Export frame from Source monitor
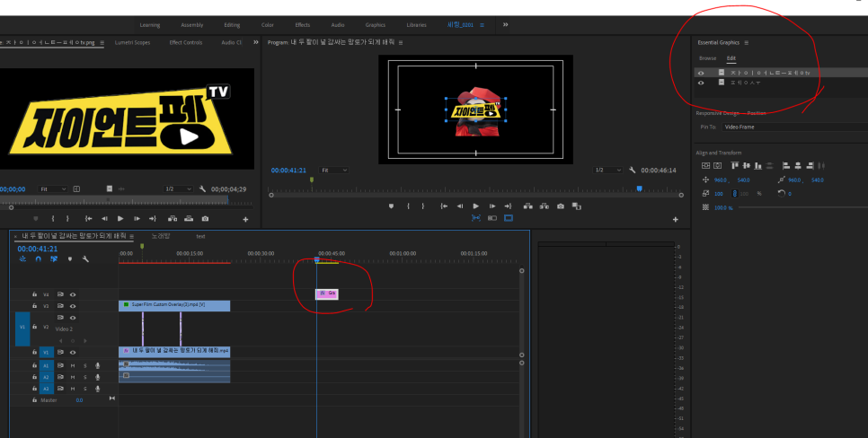Image resolution: width=868 pixels, height=438 pixels. tap(205, 218)
